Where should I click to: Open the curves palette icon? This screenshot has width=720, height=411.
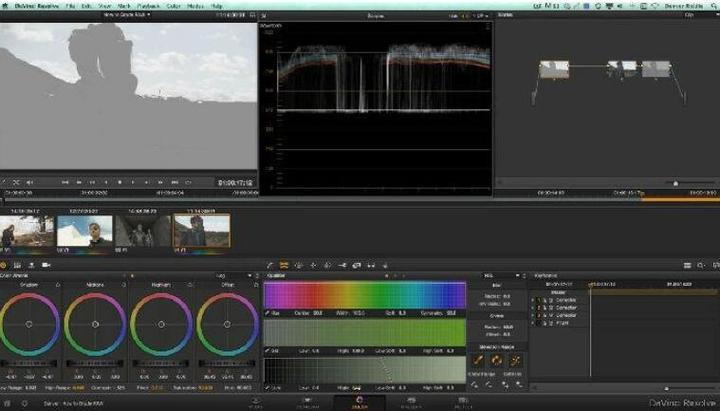(271, 264)
